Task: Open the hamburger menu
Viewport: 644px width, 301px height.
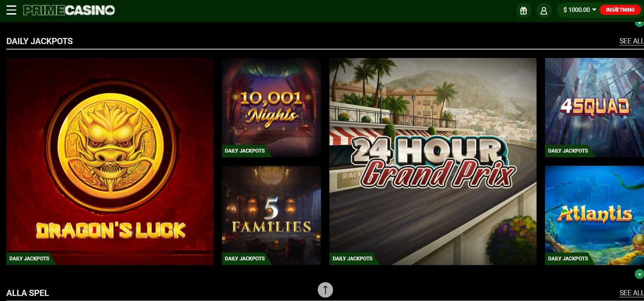Action: [11, 10]
